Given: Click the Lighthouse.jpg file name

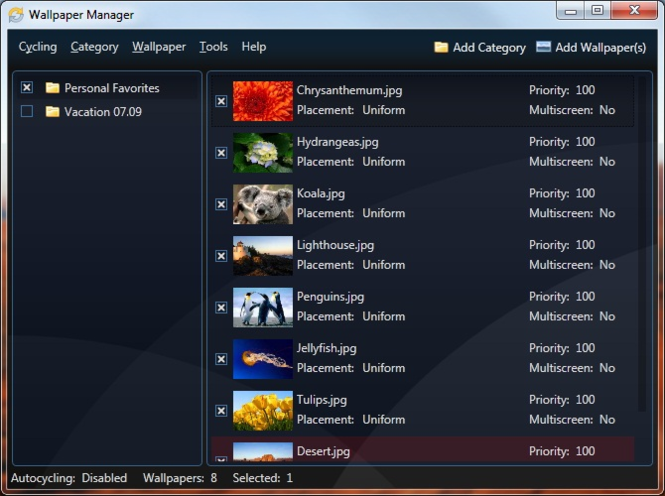Looking at the screenshot, I should [335, 245].
